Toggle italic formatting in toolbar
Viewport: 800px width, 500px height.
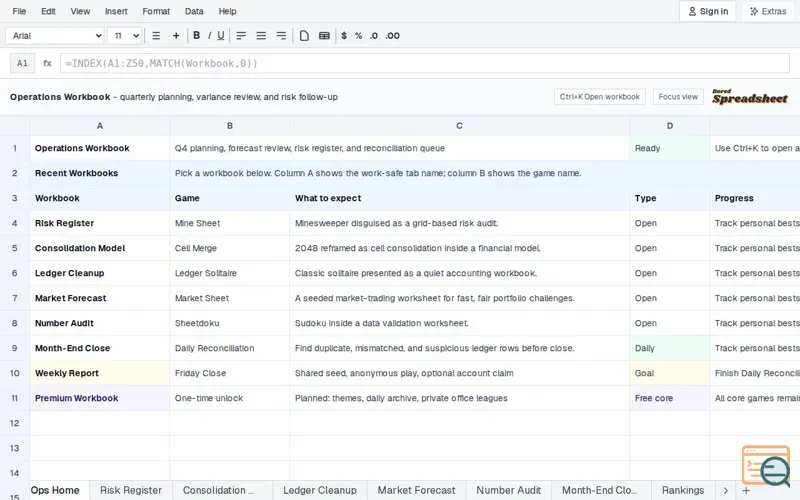click(209, 36)
